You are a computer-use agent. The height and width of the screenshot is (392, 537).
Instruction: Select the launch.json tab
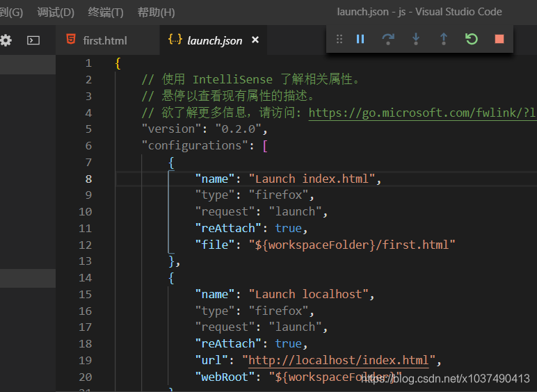[x=214, y=41]
